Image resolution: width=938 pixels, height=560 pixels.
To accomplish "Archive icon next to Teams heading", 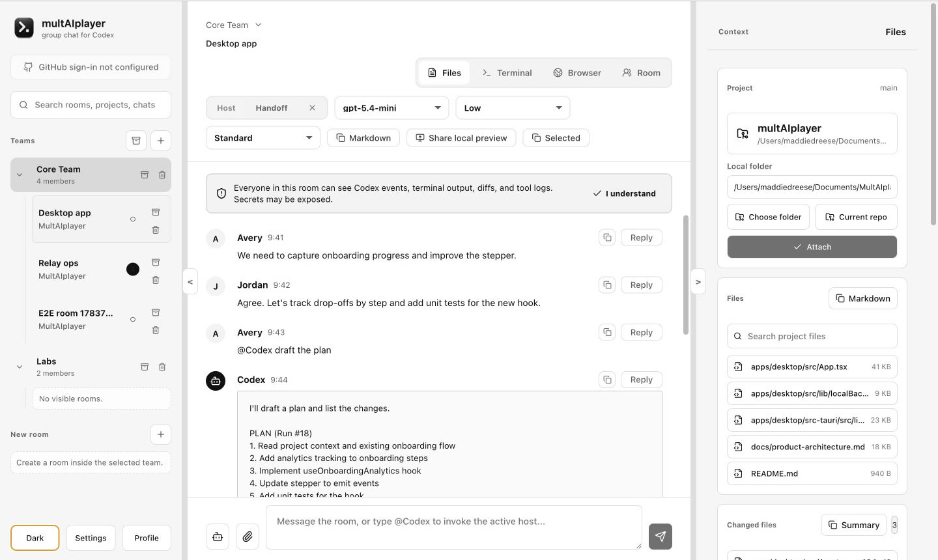I will (x=136, y=141).
